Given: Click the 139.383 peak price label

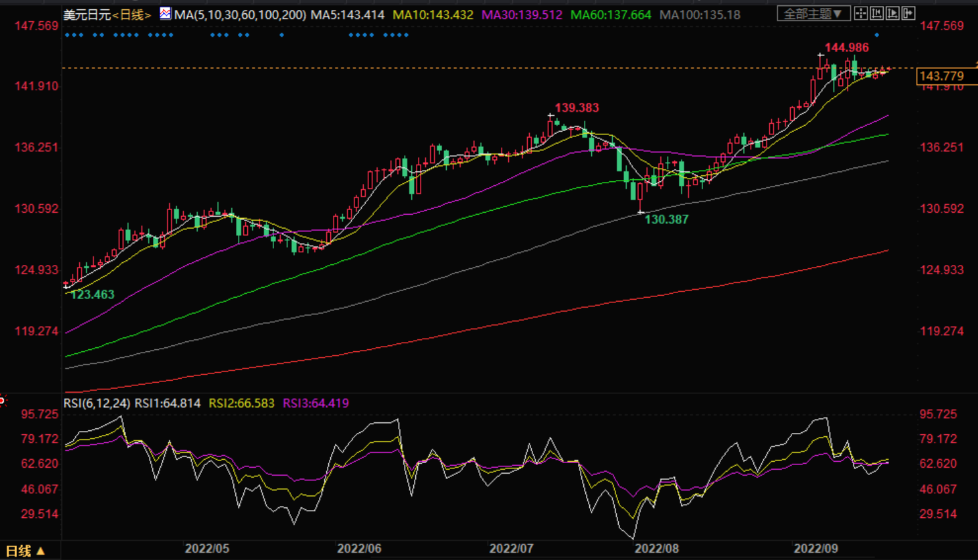Looking at the screenshot, I should point(577,107).
